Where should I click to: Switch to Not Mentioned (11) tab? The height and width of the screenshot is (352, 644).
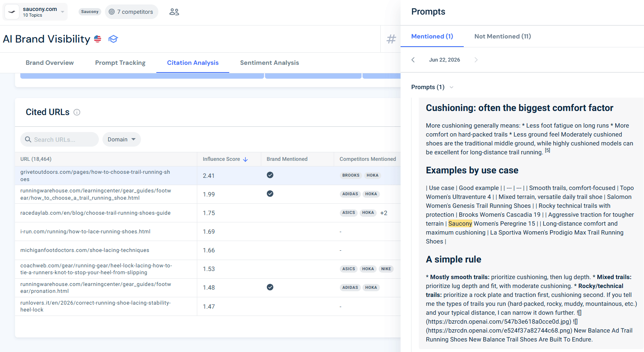(x=503, y=36)
